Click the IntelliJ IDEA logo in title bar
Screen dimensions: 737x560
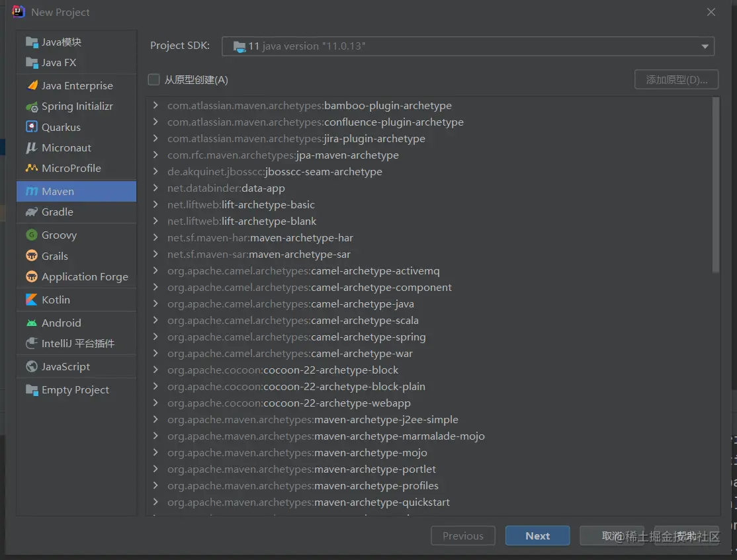[x=19, y=11]
